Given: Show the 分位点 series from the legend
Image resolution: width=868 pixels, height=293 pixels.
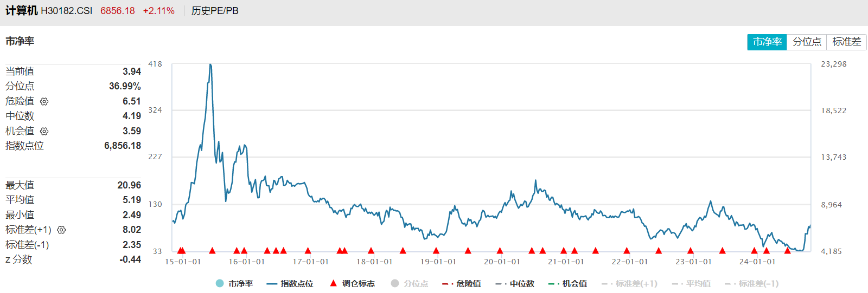Looking at the screenshot, I should click(x=410, y=283).
